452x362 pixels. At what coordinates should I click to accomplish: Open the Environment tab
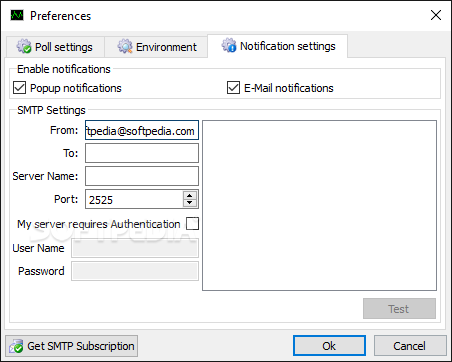pos(156,47)
